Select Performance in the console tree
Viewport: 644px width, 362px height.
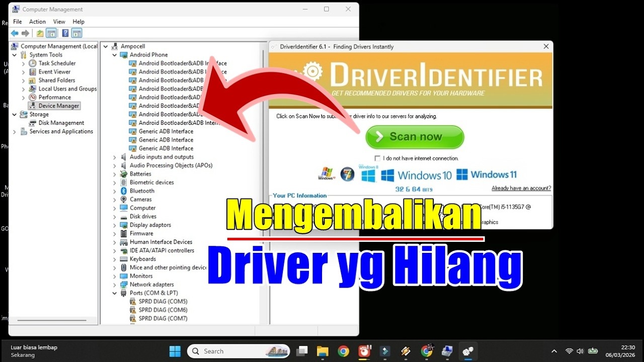point(54,98)
